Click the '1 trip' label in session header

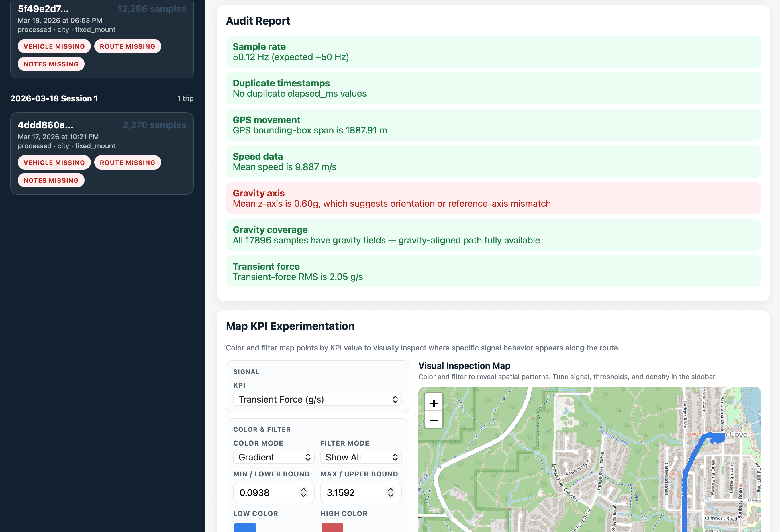click(x=185, y=98)
